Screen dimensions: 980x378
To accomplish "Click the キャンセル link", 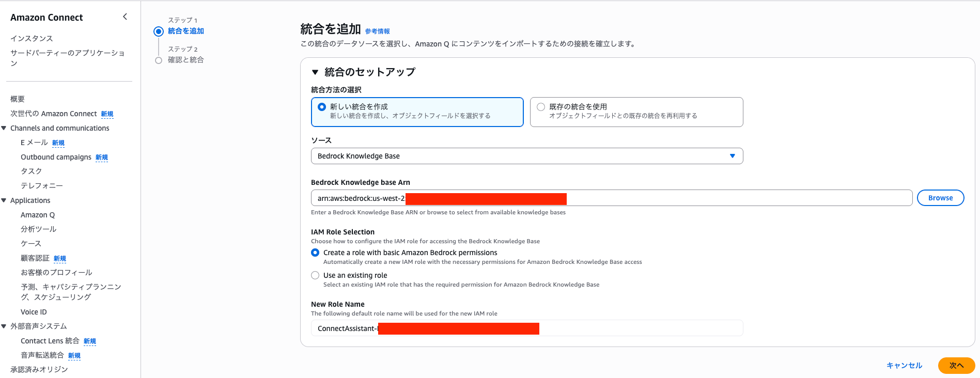I will pos(904,365).
